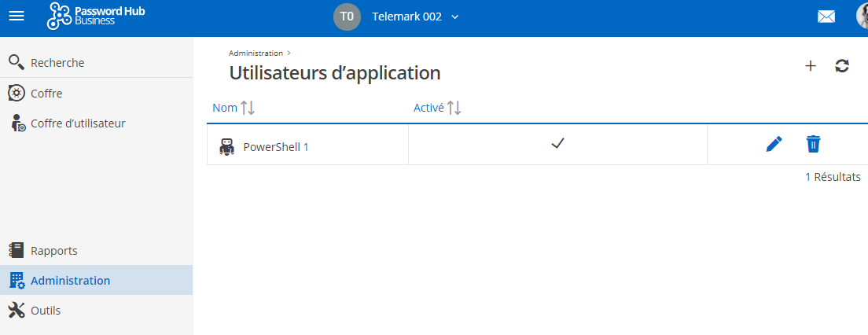
Task: Refresh the application users list
Action: point(842,66)
